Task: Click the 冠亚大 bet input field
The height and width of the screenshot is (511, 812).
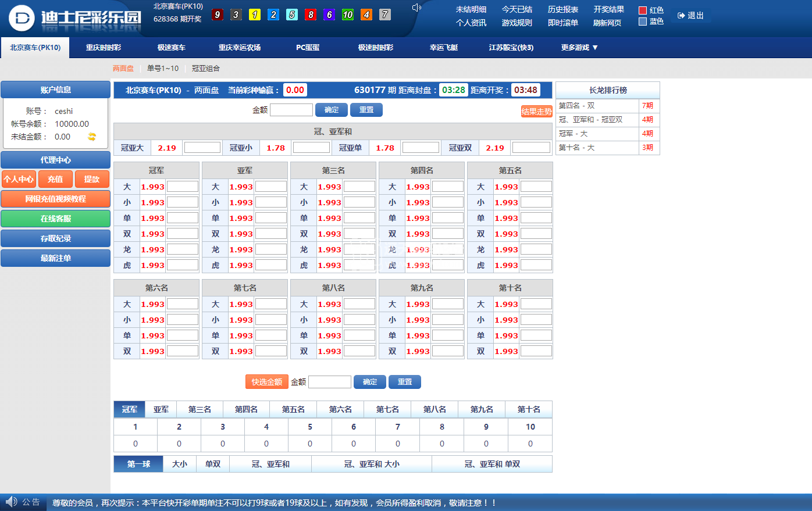Action: [x=202, y=148]
